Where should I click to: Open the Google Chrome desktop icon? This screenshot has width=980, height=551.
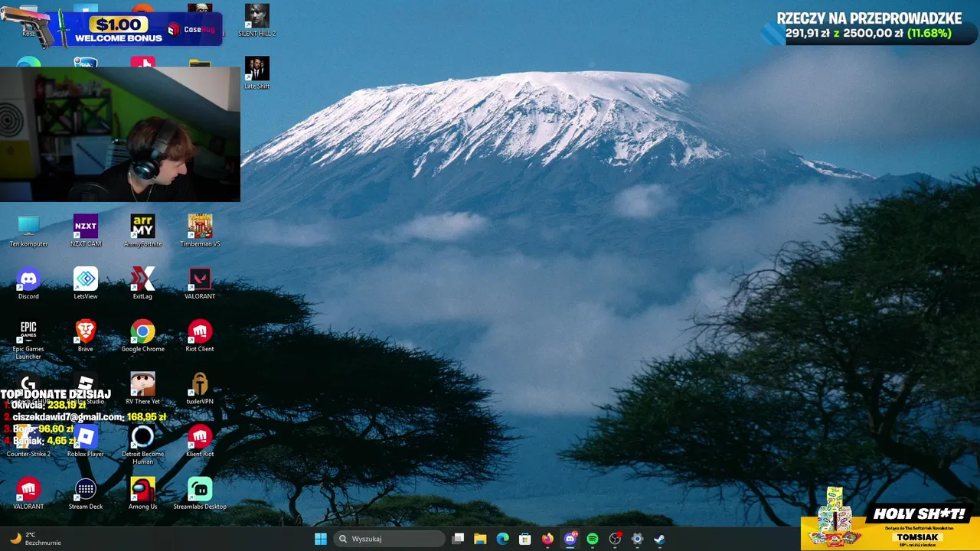click(x=142, y=336)
